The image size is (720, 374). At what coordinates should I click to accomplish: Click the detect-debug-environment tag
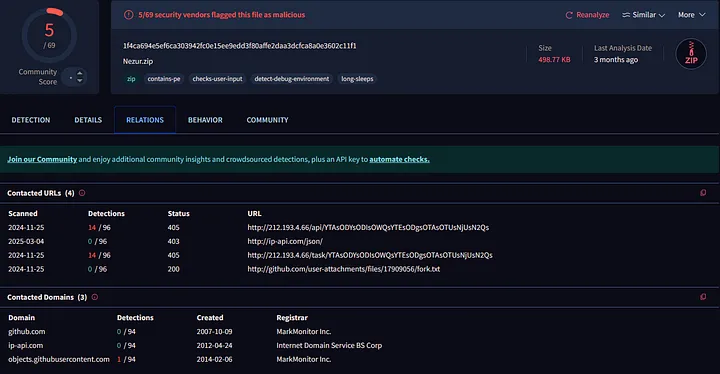point(292,79)
